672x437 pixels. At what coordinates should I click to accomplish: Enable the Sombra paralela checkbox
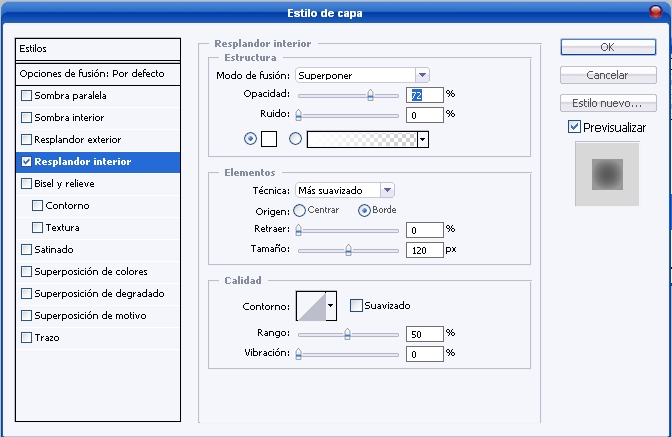27,96
